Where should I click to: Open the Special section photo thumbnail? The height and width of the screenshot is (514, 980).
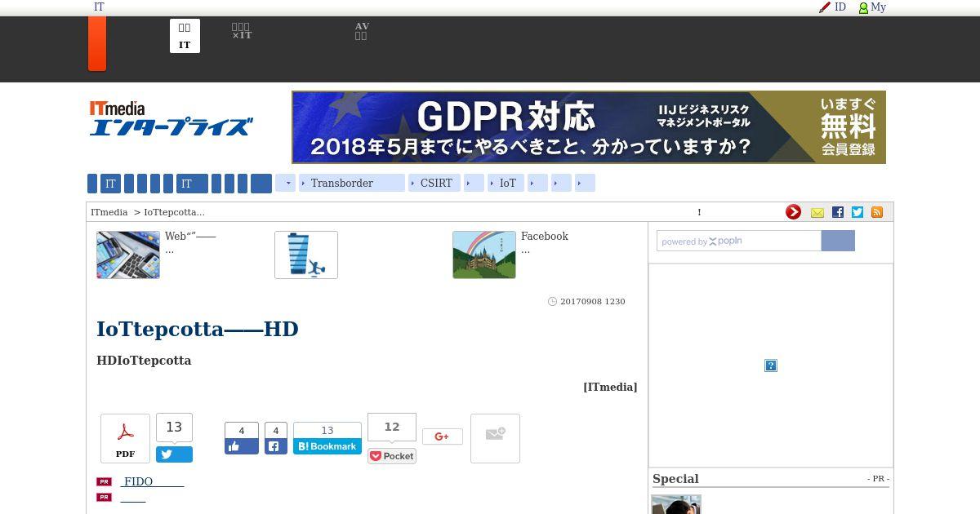tap(676, 504)
